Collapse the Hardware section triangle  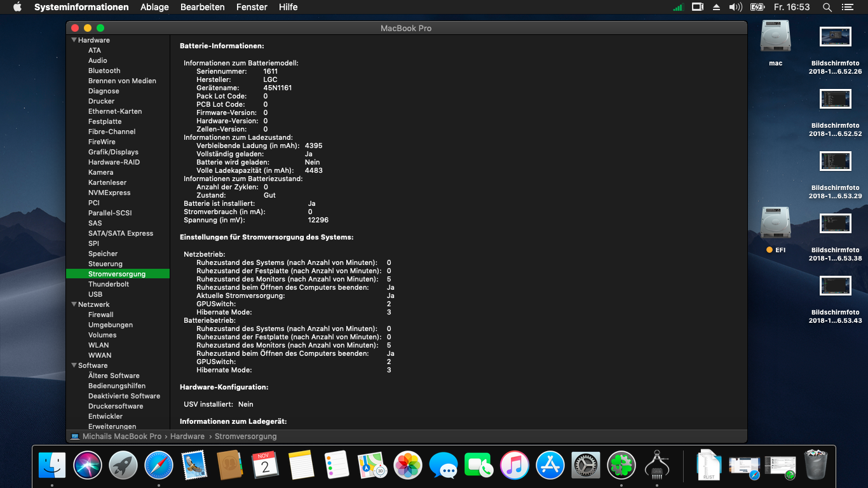click(74, 40)
